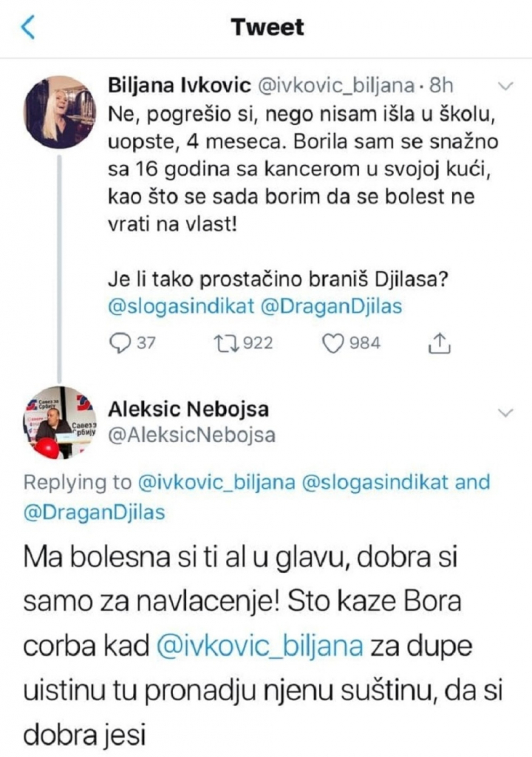Open replies via the comment bubble icon
The width and height of the screenshot is (532, 757).
[118, 343]
